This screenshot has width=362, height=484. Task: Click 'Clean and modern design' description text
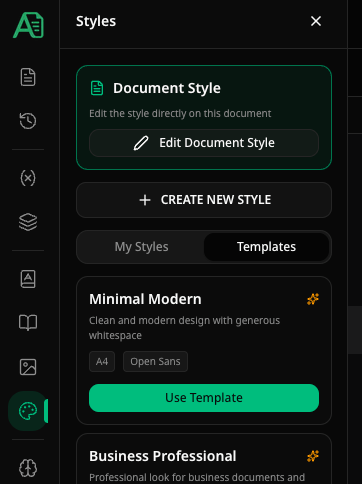tap(184, 328)
